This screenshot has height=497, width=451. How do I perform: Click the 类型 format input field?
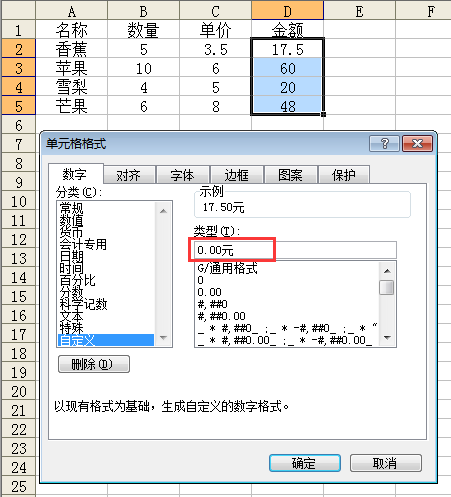pyautogui.click(x=295, y=250)
